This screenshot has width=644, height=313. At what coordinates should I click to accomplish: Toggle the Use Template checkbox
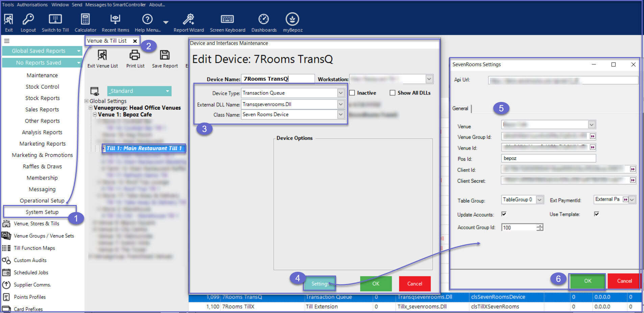(x=597, y=214)
